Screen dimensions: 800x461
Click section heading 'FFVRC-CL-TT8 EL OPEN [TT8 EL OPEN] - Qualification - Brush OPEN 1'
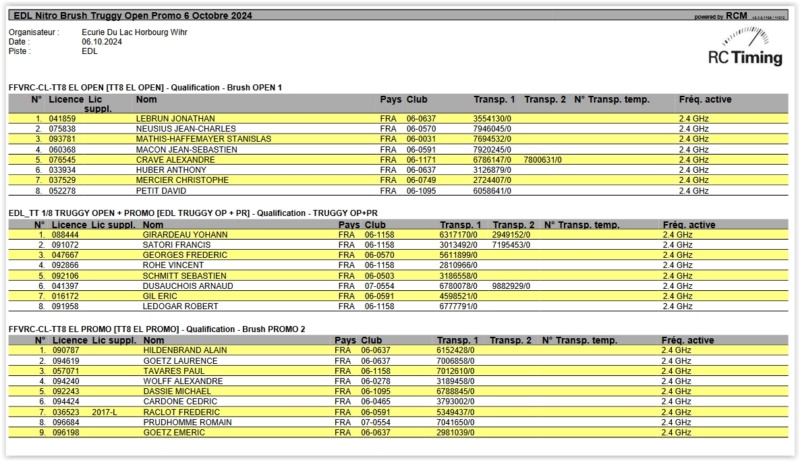145,88
